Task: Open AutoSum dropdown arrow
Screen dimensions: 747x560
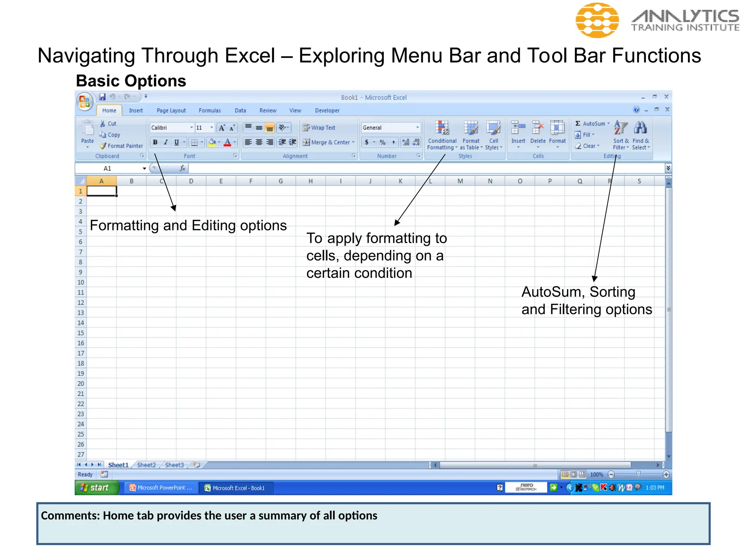Action: [608, 124]
